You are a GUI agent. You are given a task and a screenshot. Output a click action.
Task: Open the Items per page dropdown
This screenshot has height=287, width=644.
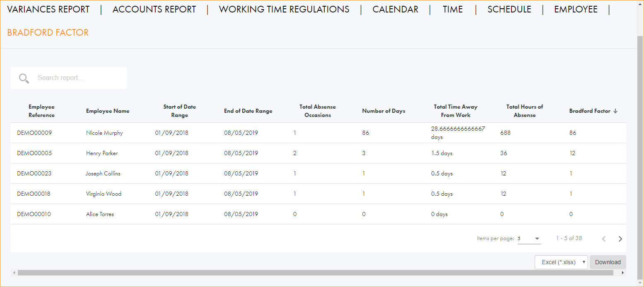(x=529, y=238)
